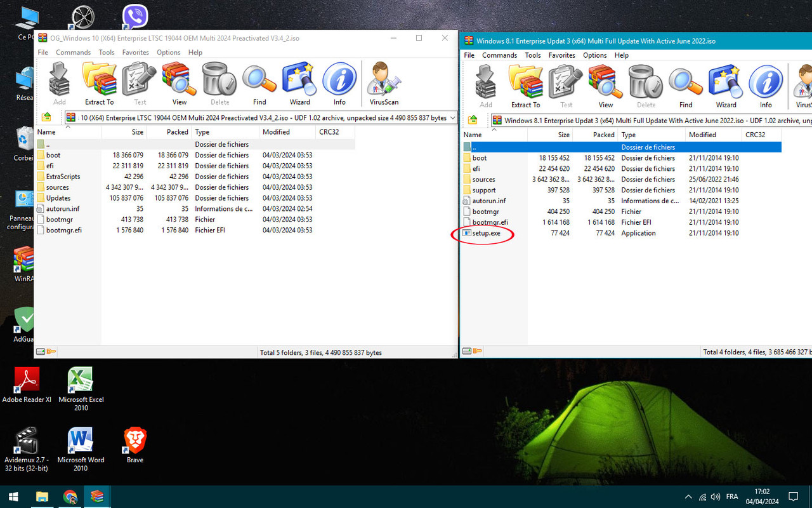This screenshot has height=508, width=812.
Task: Open Microsoft Excel 2010 desktop shortcut
Action: pos(81,389)
